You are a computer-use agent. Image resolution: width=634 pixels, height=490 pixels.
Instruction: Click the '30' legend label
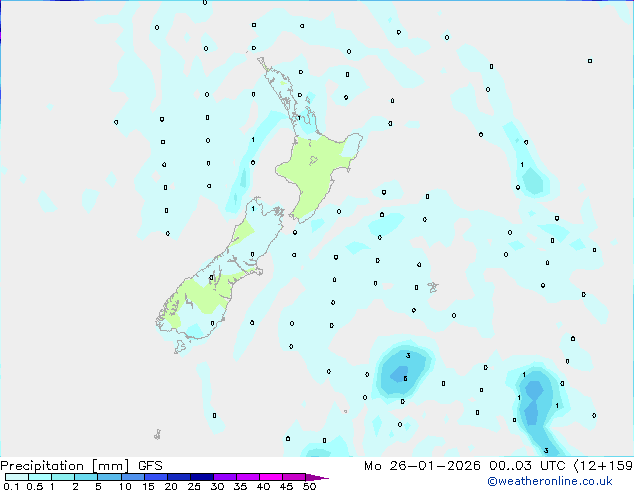pos(217,486)
